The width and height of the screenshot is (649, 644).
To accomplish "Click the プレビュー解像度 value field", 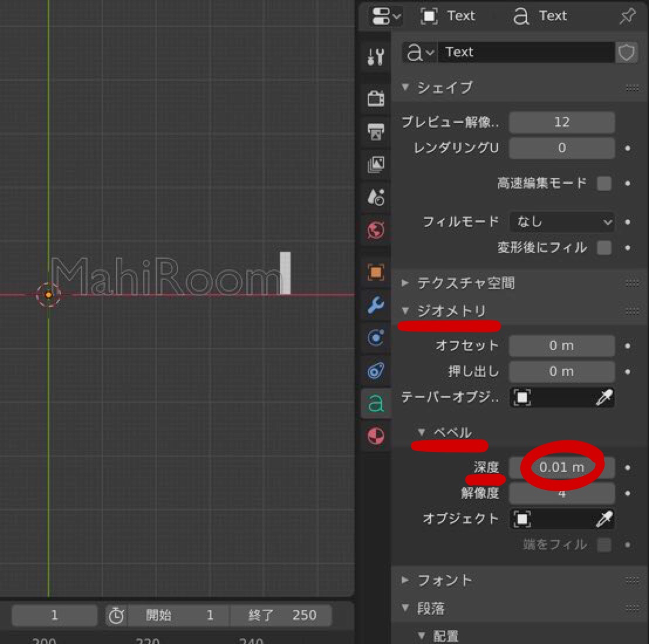I will [x=561, y=122].
